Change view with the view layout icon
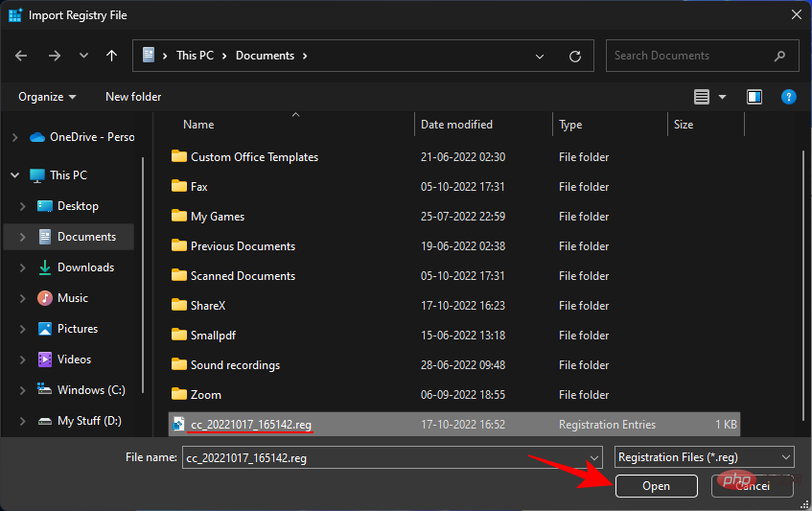The height and width of the screenshot is (511, 812). (x=702, y=97)
